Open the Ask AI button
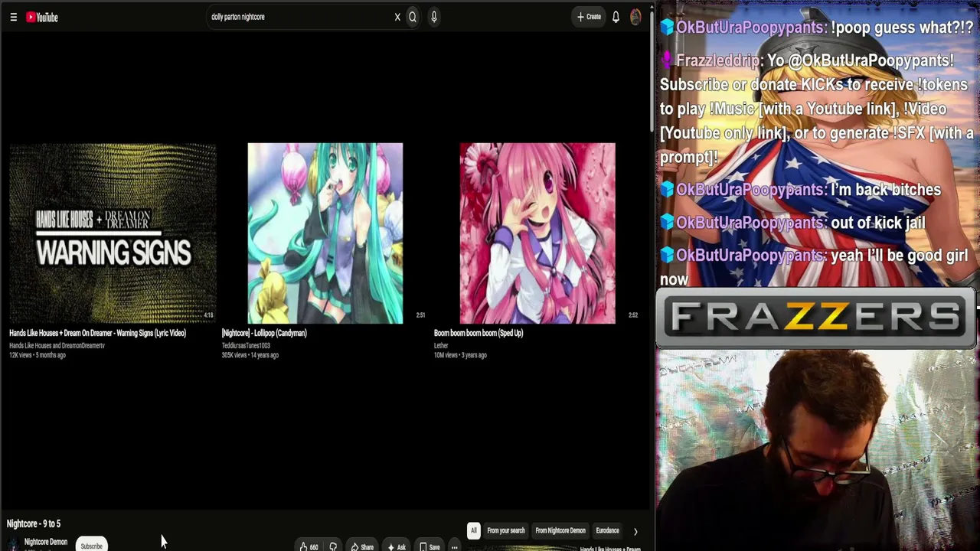 (x=397, y=546)
